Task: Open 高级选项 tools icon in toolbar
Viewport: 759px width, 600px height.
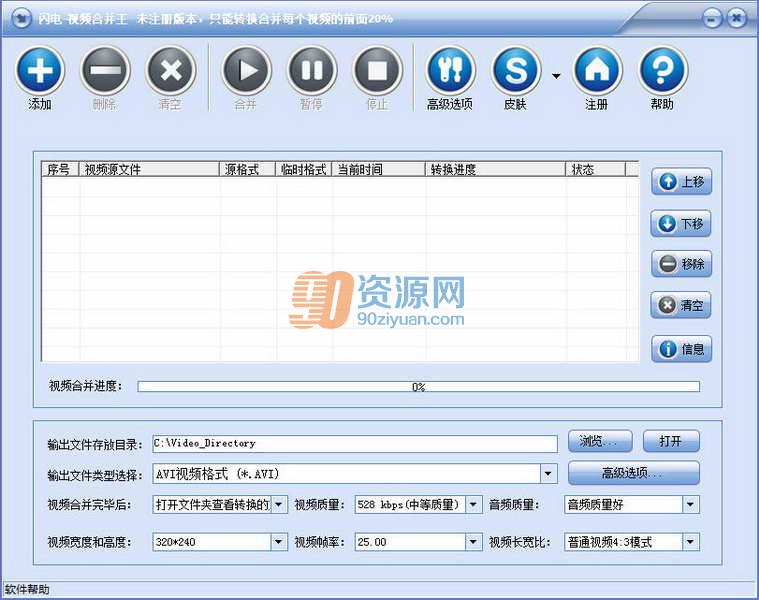Action: 450,71
